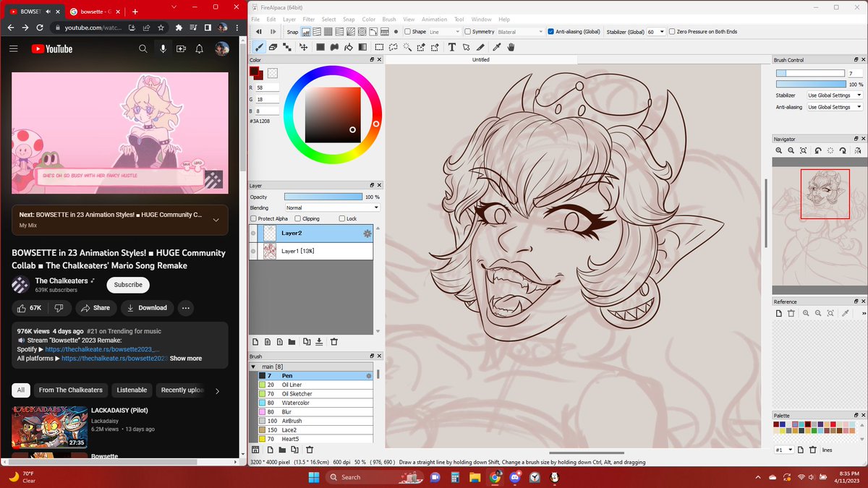Viewport: 868px width, 488px height.
Task: Enable Protect Alpha for the layer
Action: pyautogui.click(x=253, y=218)
